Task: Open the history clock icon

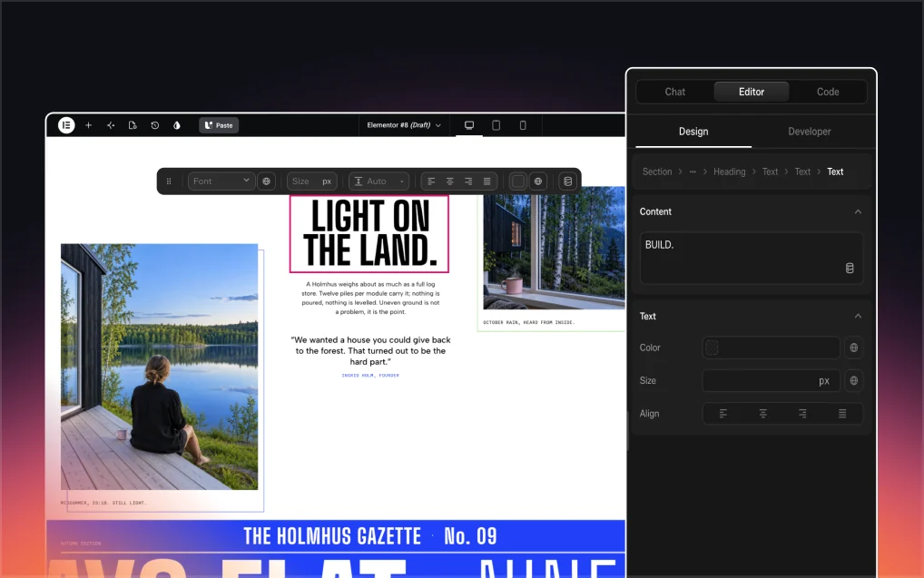Action: click(155, 125)
